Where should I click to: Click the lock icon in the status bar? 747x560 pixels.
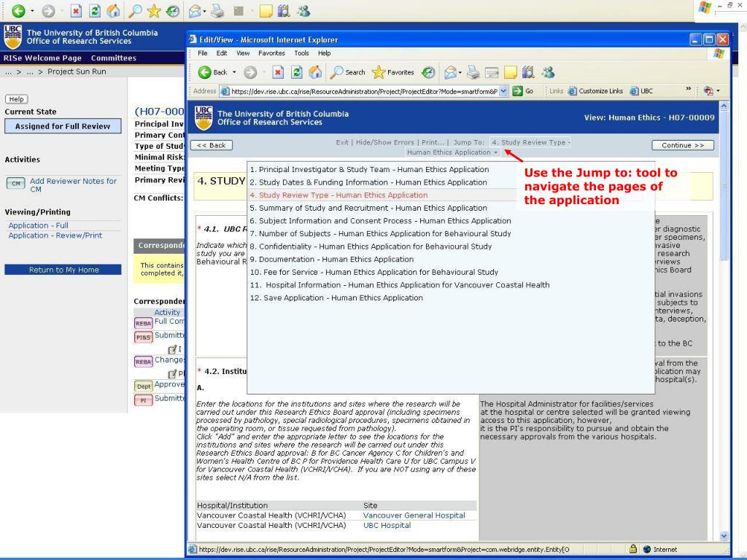pos(632,549)
